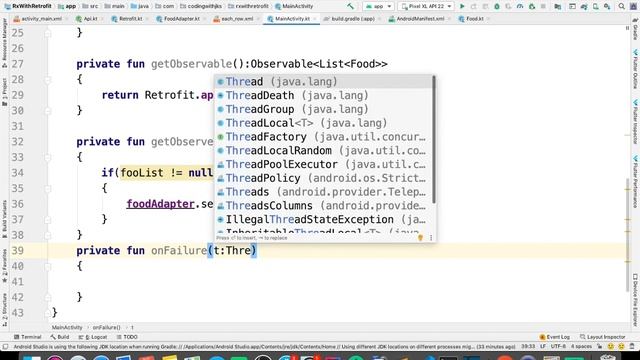The image size is (640, 360).
Task: Open the app run configuration dropdown
Action: coord(378,7)
